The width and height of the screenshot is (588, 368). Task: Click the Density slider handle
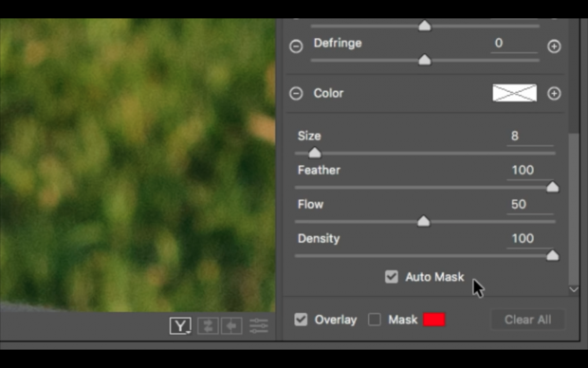552,255
